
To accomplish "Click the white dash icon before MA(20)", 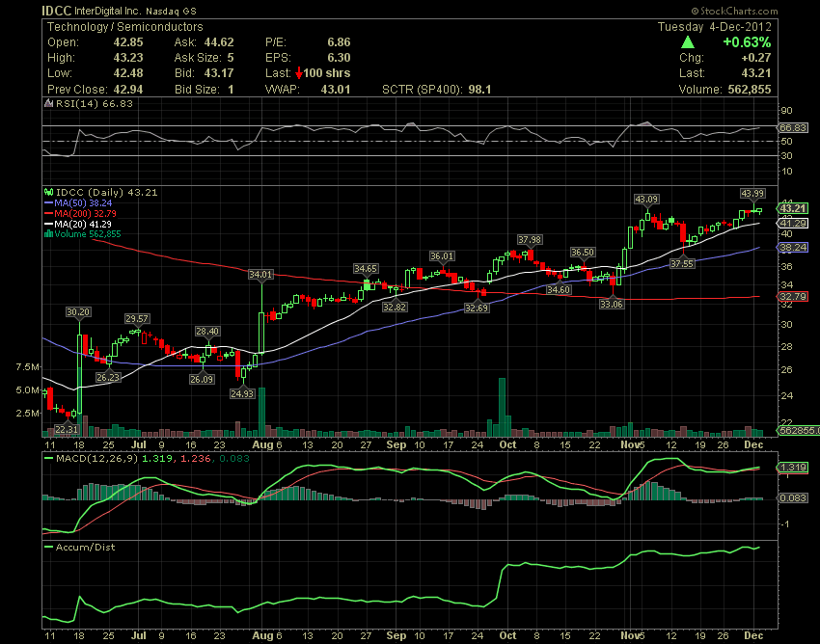I will click(49, 224).
